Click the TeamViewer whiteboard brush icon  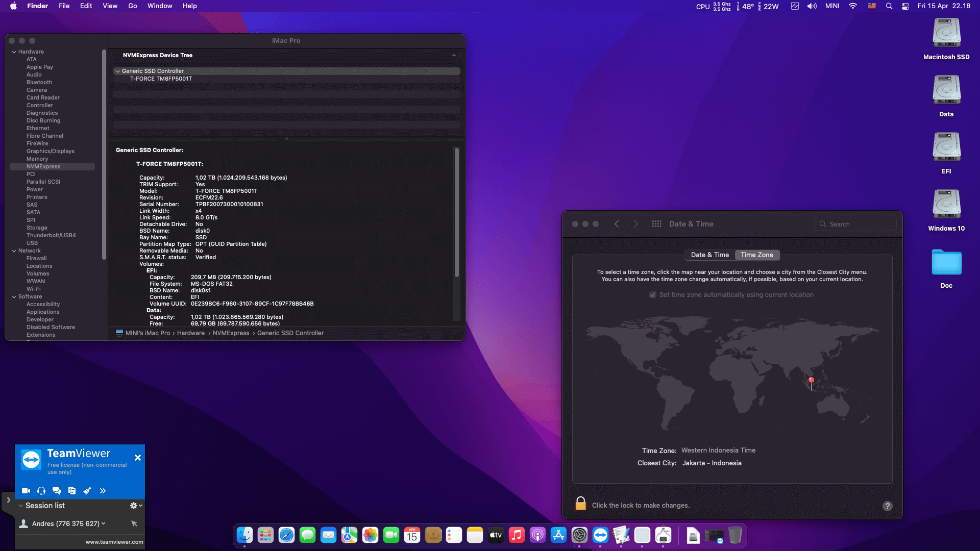tap(87, 491)
